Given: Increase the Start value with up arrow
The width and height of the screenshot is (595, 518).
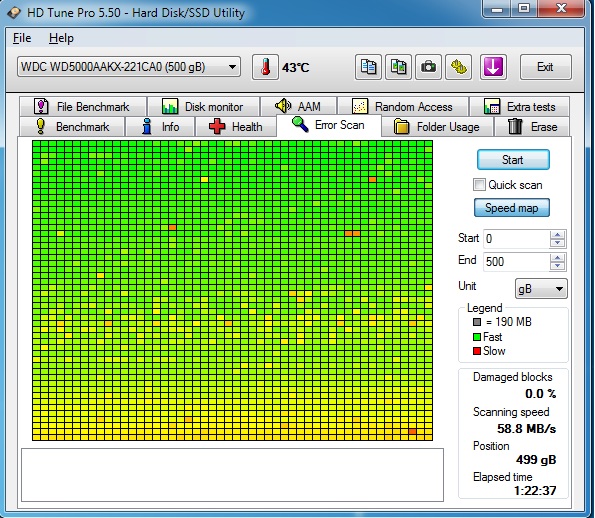Looking at the screenshot, I should click(557, 235).
